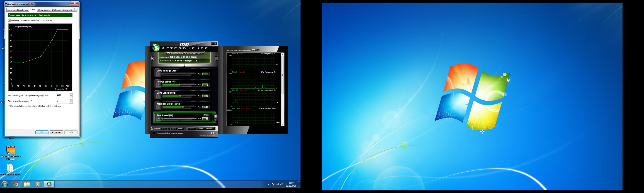The height and width of the screenshot is (193, 644).
Task: Click the Kombustor 'K' side button
Action: tap(152, 58)
